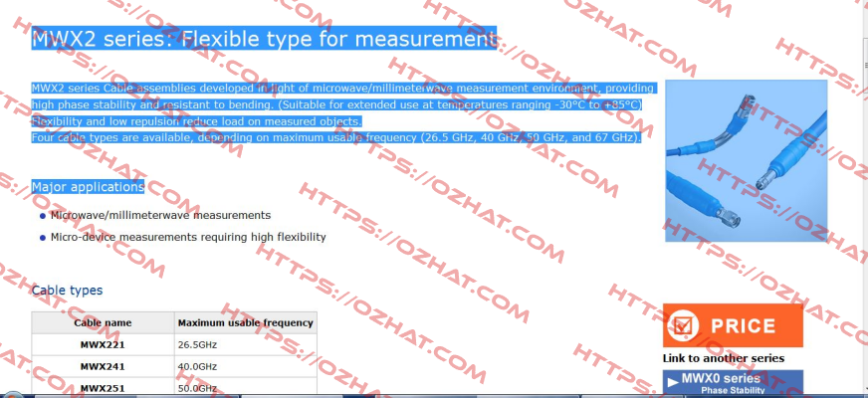Click the 'Cable name' column header
The image size is (868, 398).
[x=103, y=322]
